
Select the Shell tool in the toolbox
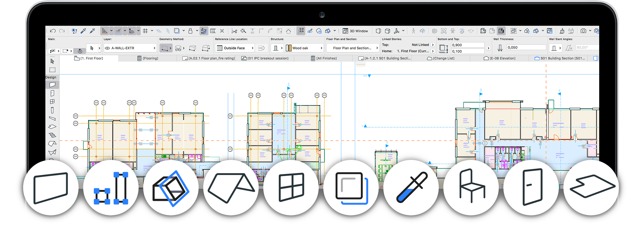(52, 152)
